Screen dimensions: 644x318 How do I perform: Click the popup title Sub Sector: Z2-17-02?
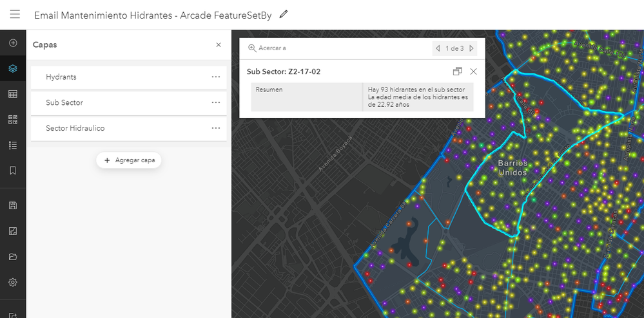[x=284, y=71]
